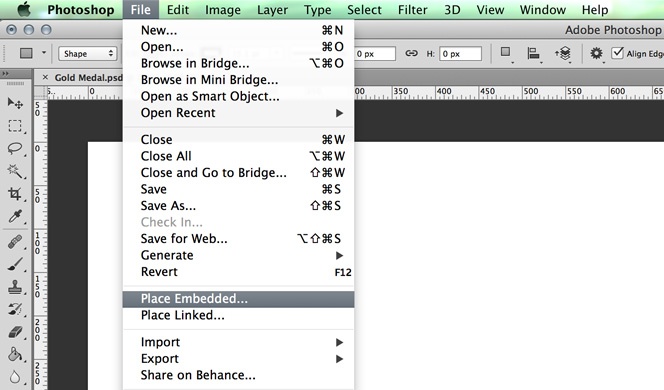
Task: Choose Browse in Mini Bridge
Action: [238, 80]
